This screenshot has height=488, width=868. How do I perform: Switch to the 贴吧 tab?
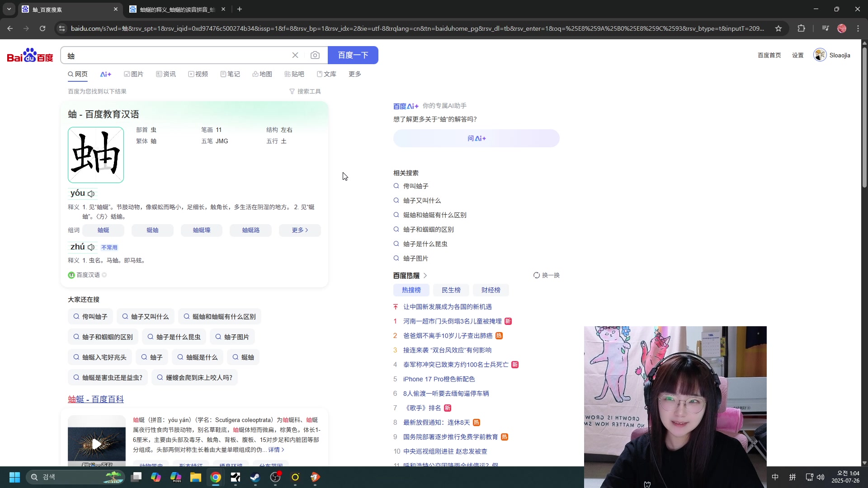click(294, 74)
